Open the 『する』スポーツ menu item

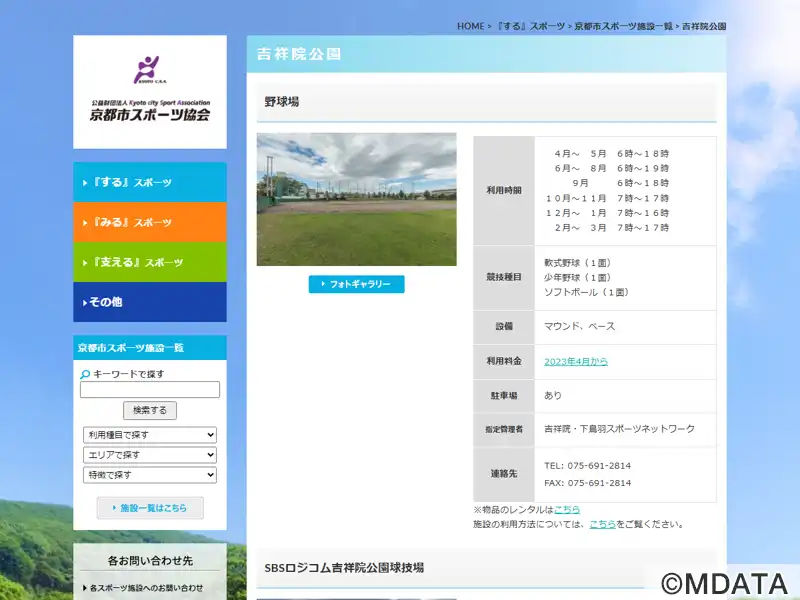149,183
